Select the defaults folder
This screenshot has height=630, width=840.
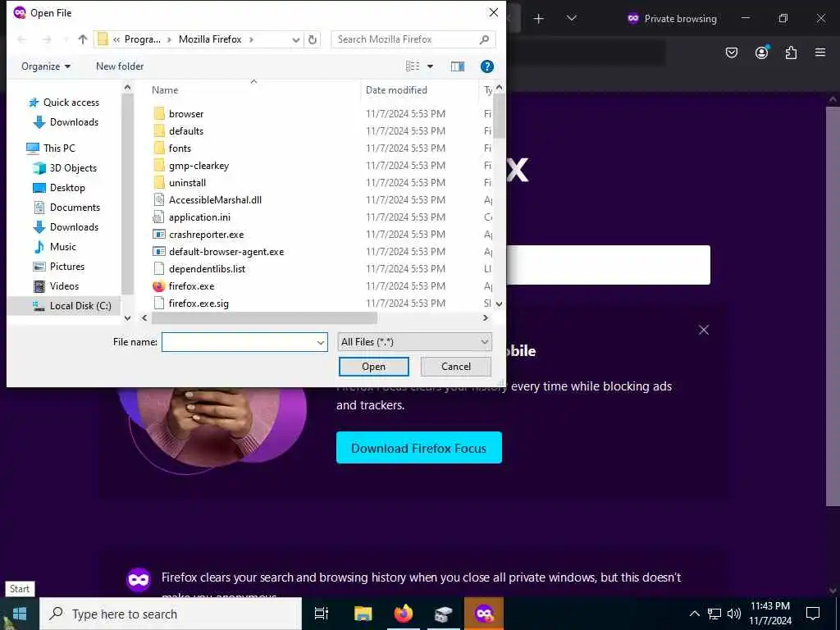186,130
